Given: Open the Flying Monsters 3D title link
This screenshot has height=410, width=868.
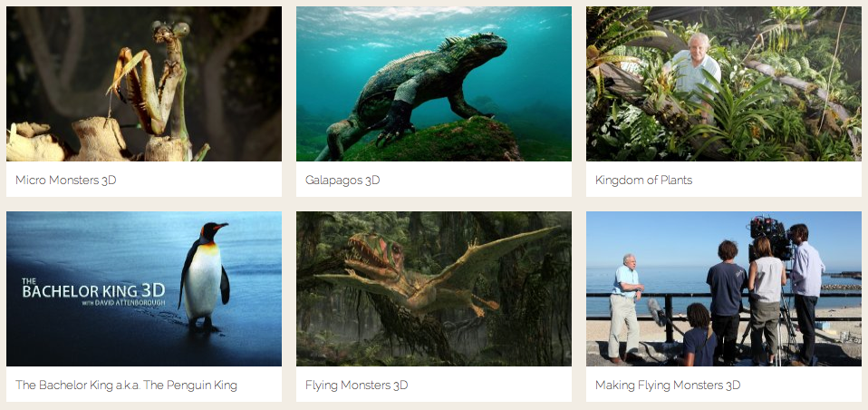Looking at the screenshot, I should pyautogui.click(x=356, y=386).
